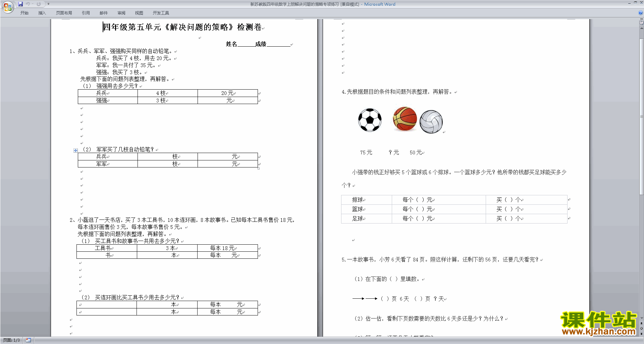Click the vertical scrollbar thumb
The image size is (644, 344).
(x=642, y=116)
